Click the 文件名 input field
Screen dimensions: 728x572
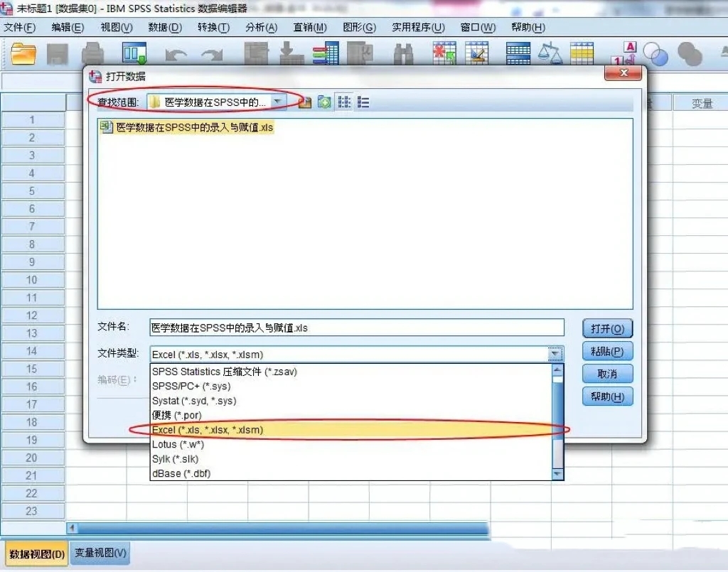point(357,328)
